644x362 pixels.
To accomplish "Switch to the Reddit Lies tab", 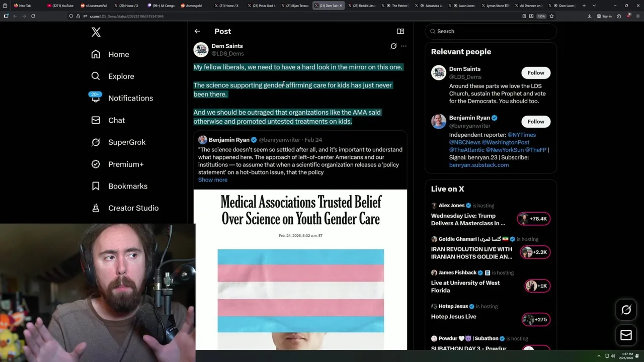I will [x=361, y=6].
